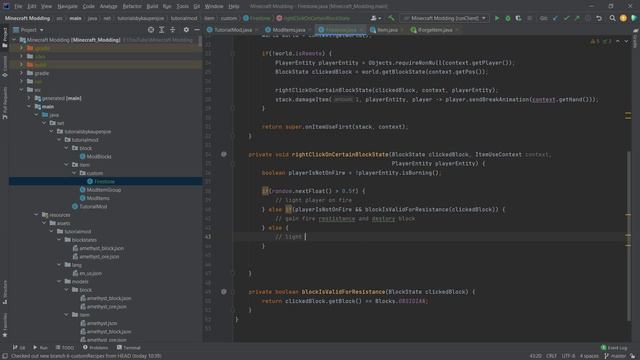
Task: Click UTF-8 encoding in status bar
Action: pos(568,356)
